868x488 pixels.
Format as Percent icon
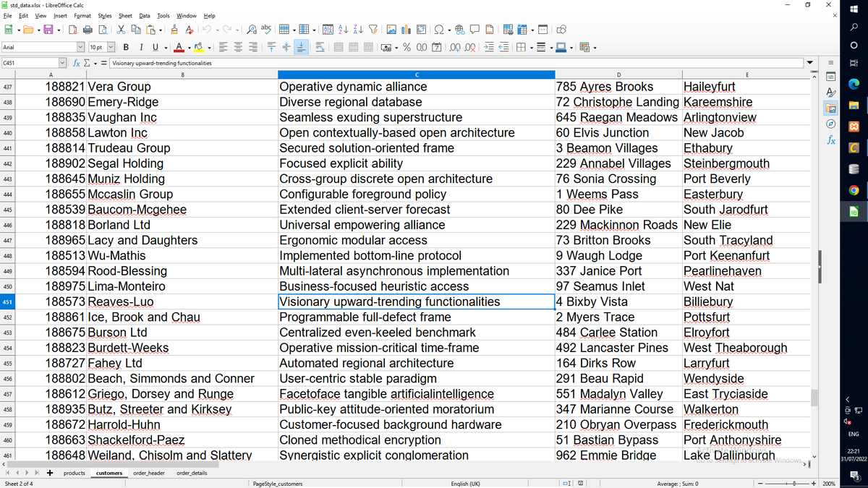(407, 48)
